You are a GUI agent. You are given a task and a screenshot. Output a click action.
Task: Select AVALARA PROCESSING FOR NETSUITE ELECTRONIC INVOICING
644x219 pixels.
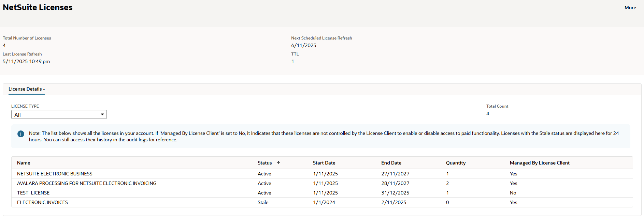87,183
